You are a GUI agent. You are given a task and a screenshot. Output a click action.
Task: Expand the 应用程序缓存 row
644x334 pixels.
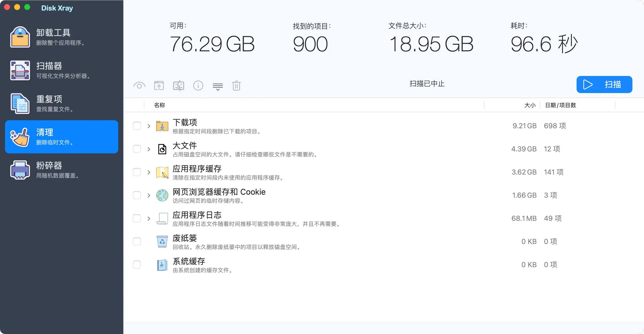tap(149, 172)
